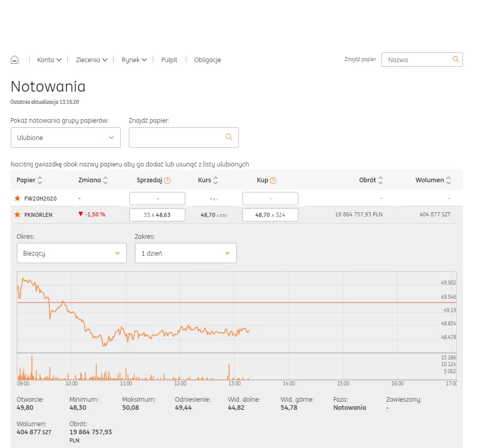This screenshot has width=492, height=448.
Task: Click the Minimum value 48,30
Action: [x=78, y=408]
